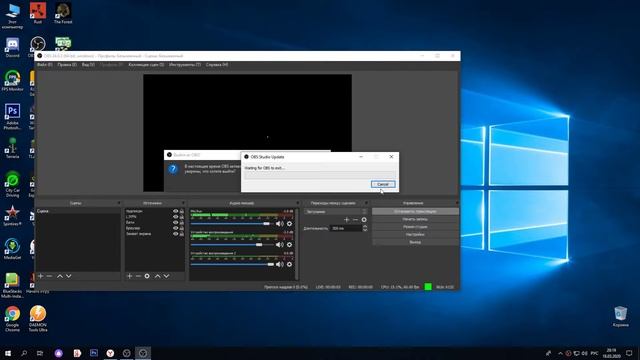
Task: Click the transition duration 300 ms field
Action: (346, 229)
